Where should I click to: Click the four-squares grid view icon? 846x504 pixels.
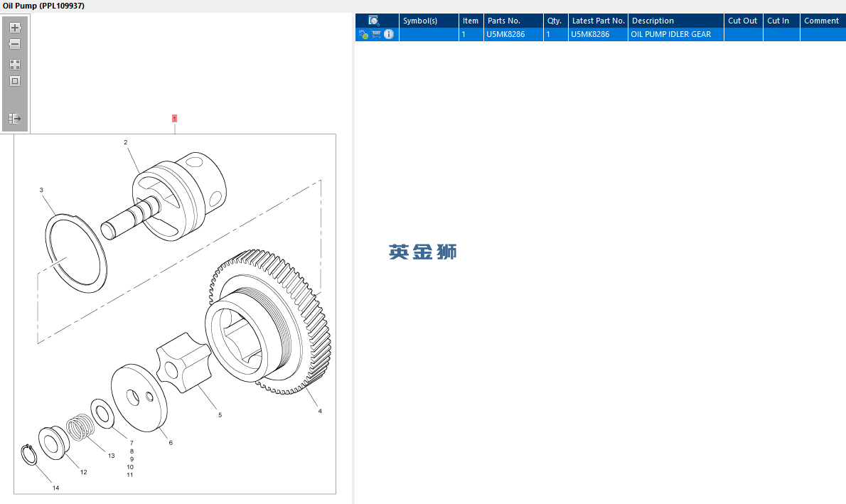point(15,65)
